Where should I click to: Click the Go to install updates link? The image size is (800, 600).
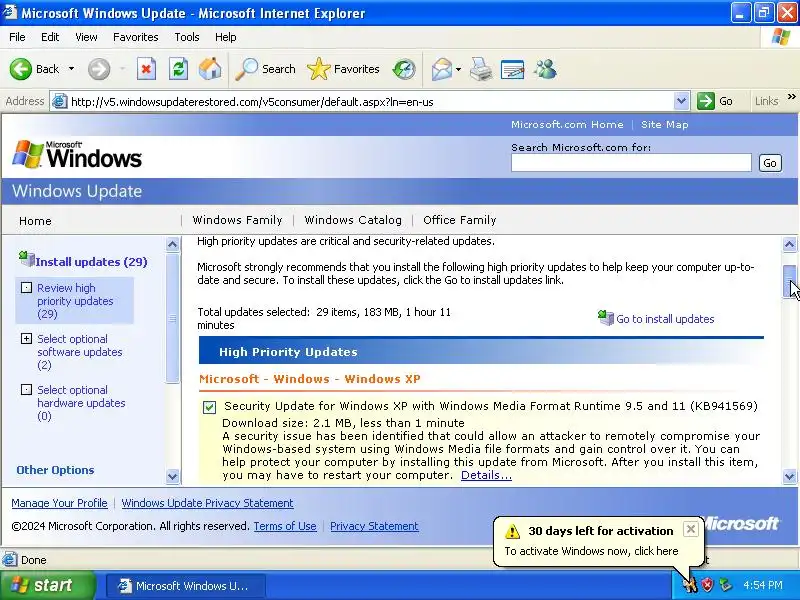(x=665, y=319)
